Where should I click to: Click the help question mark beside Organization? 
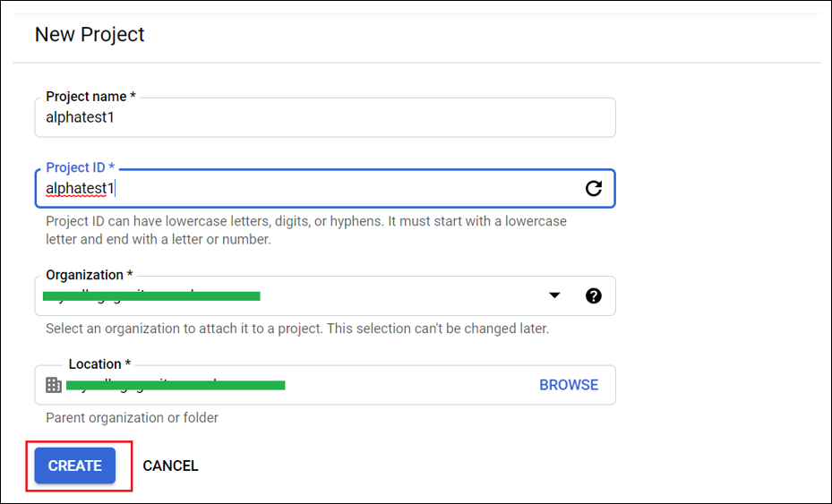point(593,295)
